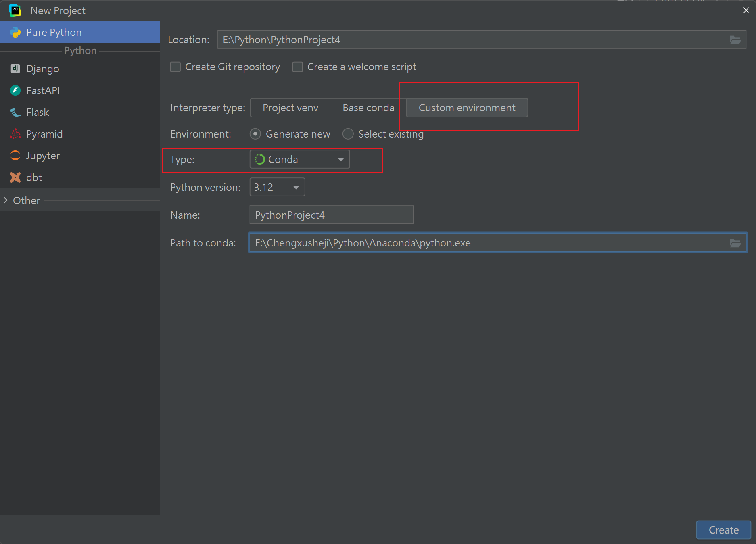Switch interpreter type to Base conda
The height and width of the screenshot is (544, 756).
pos(368,108)
